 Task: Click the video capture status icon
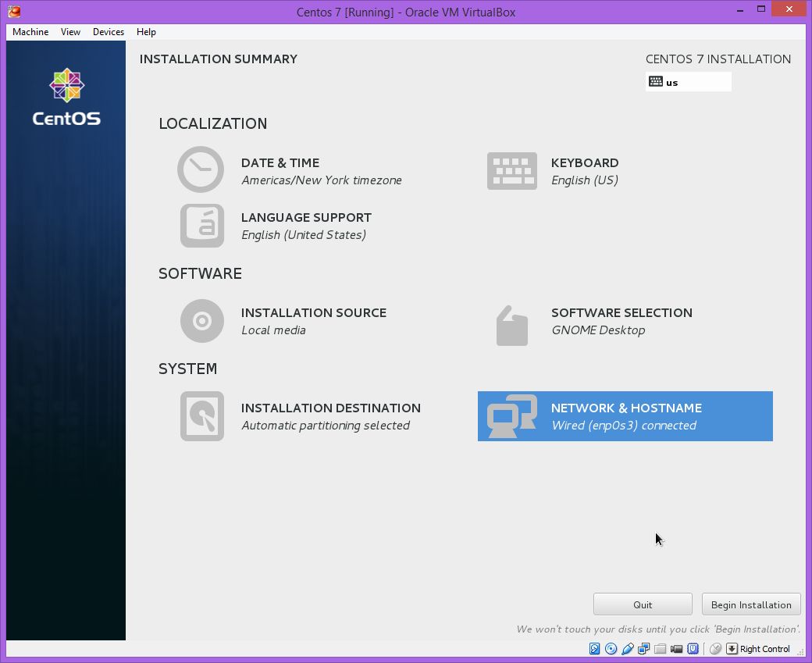tap(676, 649)
